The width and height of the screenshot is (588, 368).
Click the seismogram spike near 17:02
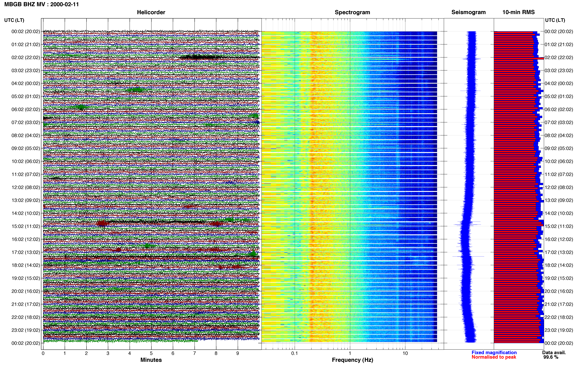(x=468, y=256)
